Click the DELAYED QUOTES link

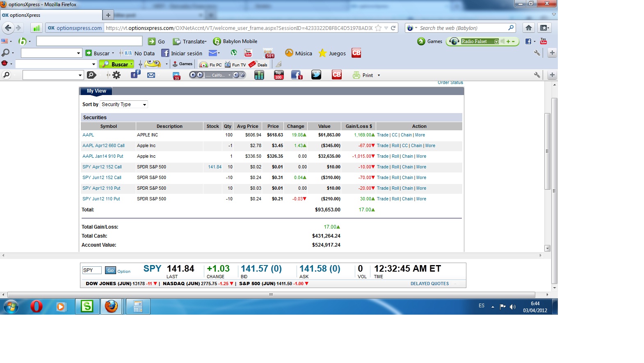point(429,284)
